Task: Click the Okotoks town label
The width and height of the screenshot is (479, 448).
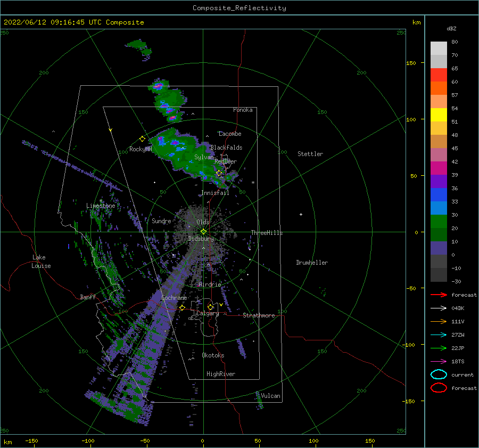Action: (213, 355)
